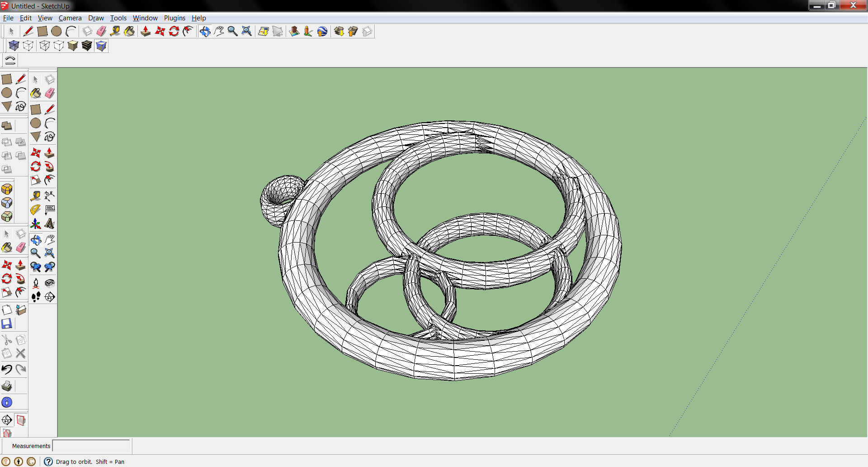Click the Pan hand tool in top toolbar

click(219, 31)
